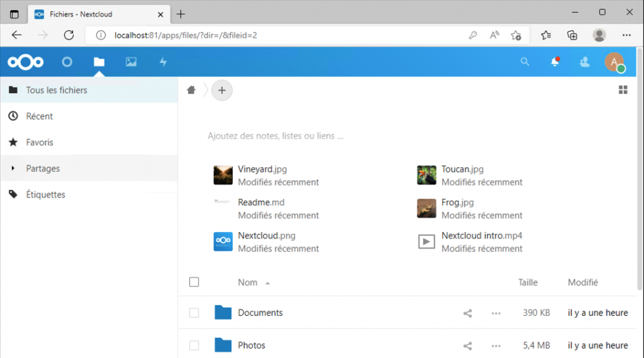
Task: Switch to grid view layout
Action: click(x=623, y=90)
